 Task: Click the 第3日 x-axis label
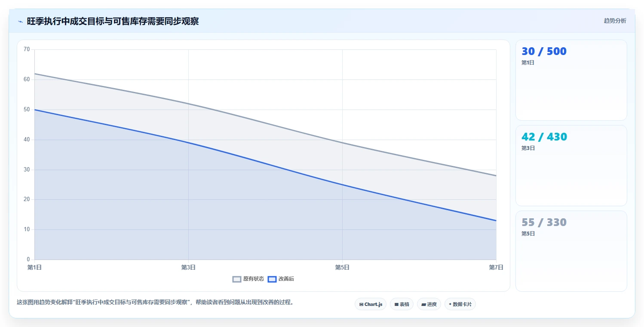click(x=188, y=267)
